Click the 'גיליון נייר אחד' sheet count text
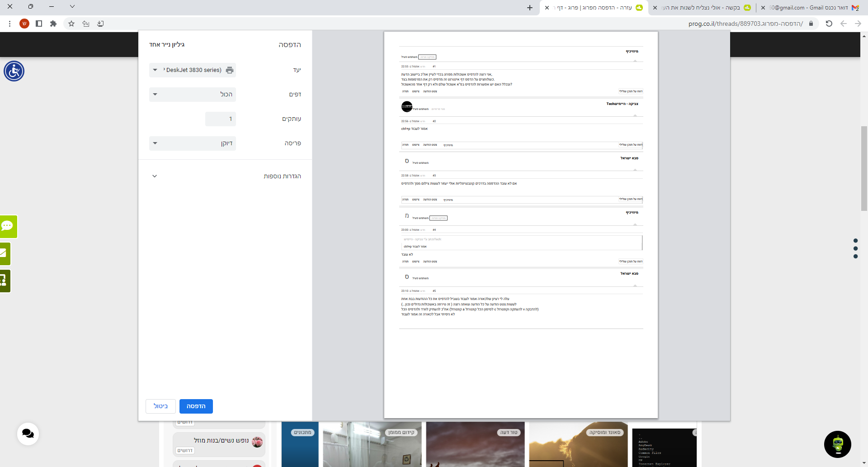The image size is (868, 467). [167, 44]
